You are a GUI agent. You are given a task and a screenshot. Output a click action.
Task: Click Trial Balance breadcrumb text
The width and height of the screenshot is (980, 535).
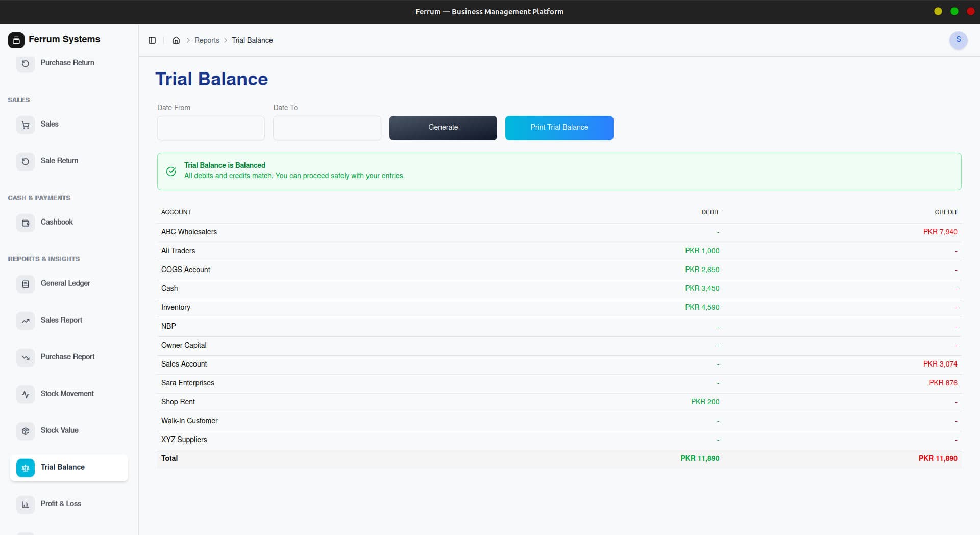252,40
